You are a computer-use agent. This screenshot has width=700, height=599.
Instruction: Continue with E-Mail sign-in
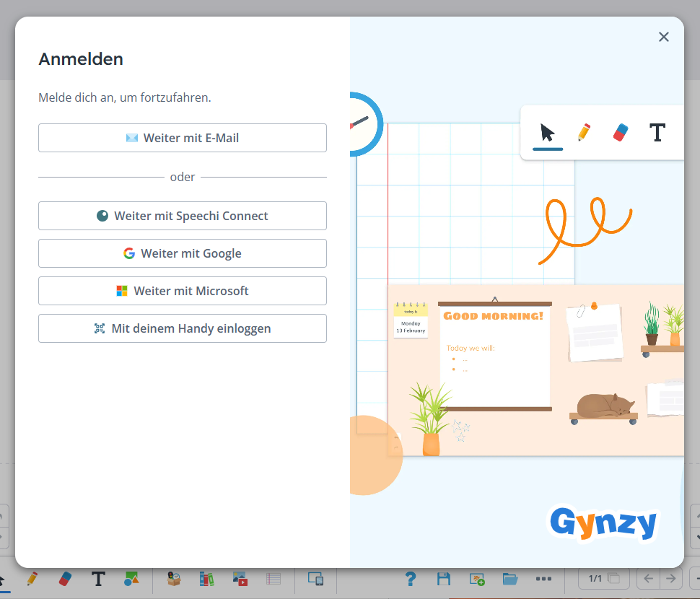tap(182, 138)
